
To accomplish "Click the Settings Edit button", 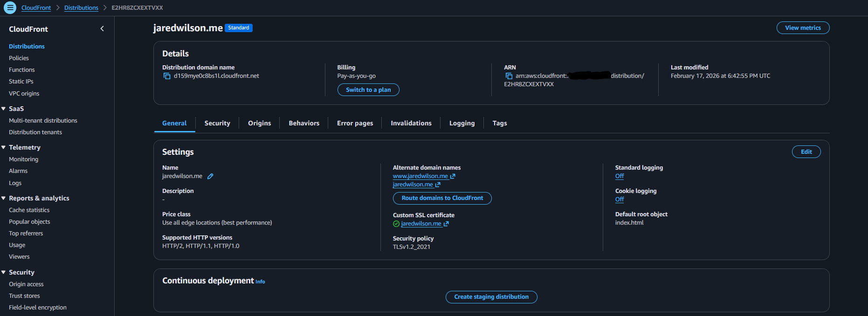I will coord(806,152).
